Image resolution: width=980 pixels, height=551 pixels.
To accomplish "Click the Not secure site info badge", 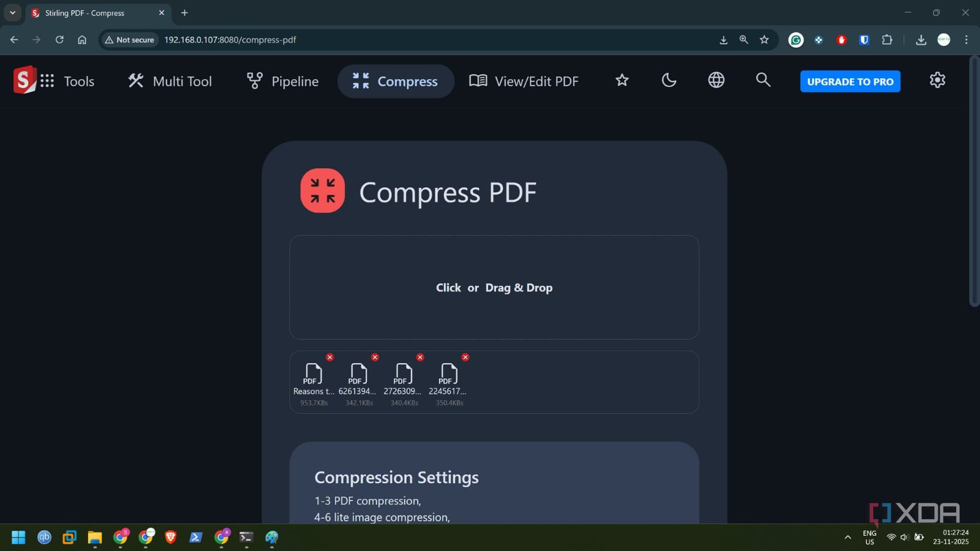I will coord(129,40).
